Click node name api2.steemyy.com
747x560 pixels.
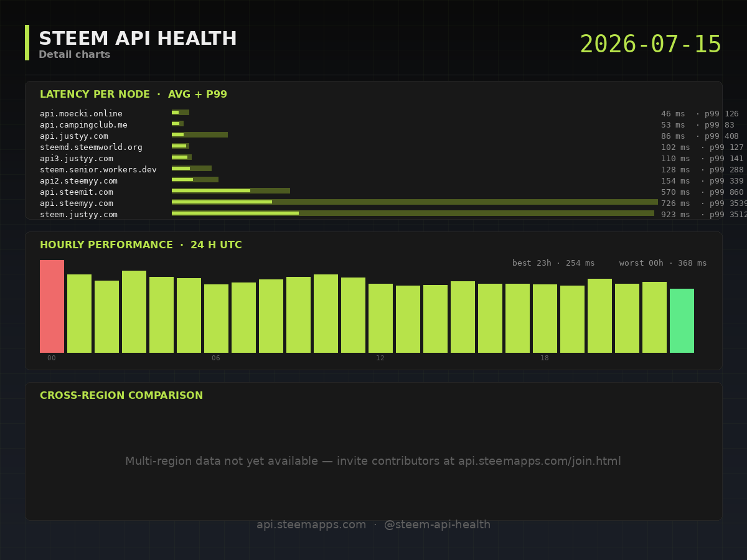78,181
